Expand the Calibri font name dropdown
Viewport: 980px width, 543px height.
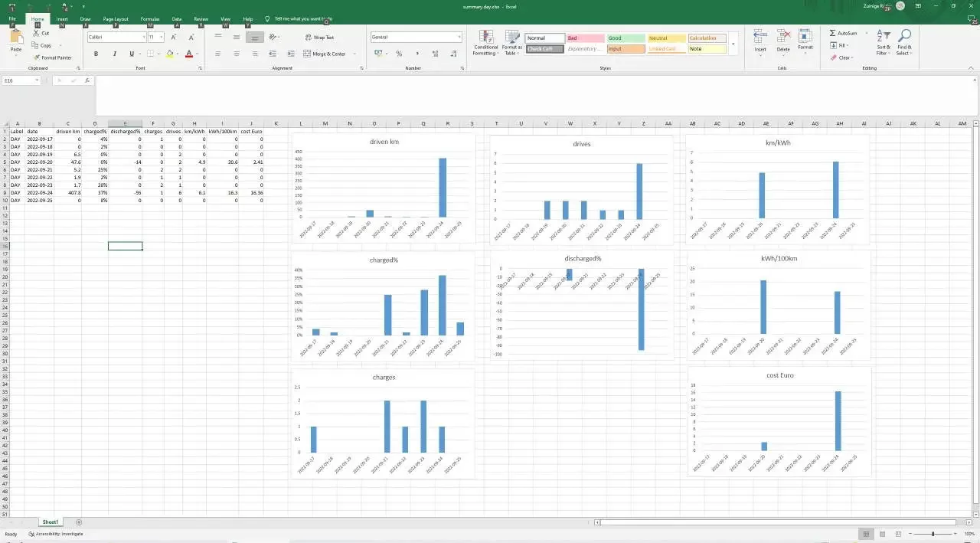143,37
